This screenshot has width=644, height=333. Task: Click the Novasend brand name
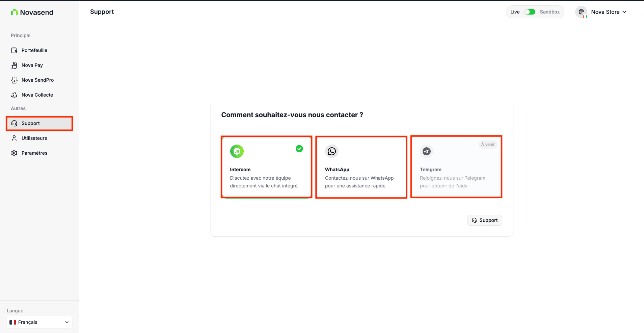(37, 12)
